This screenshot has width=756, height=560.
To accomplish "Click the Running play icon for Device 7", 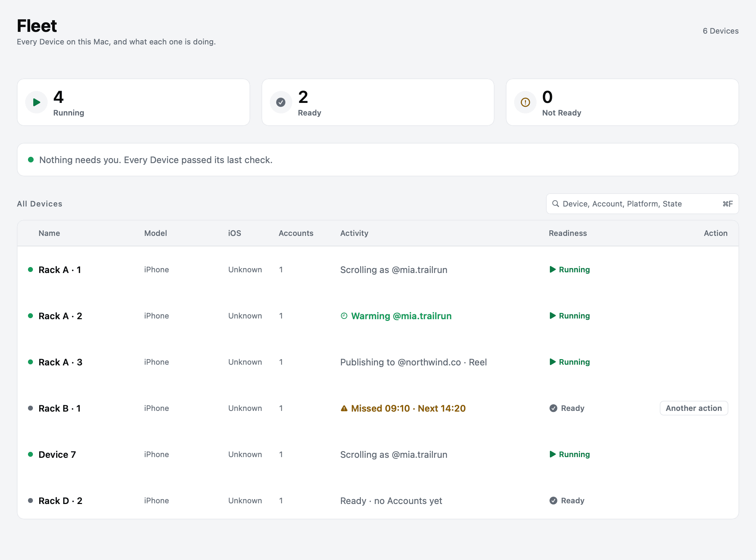I will click(553, 454).
